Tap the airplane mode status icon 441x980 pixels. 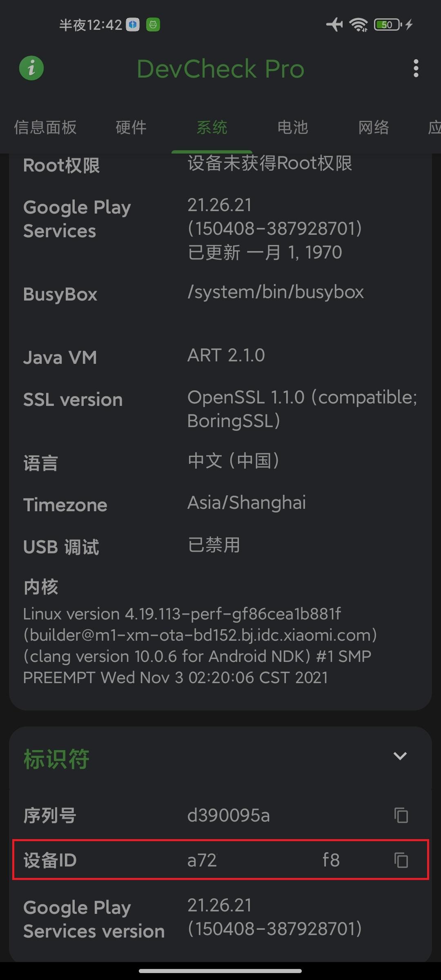pos(334,24)
